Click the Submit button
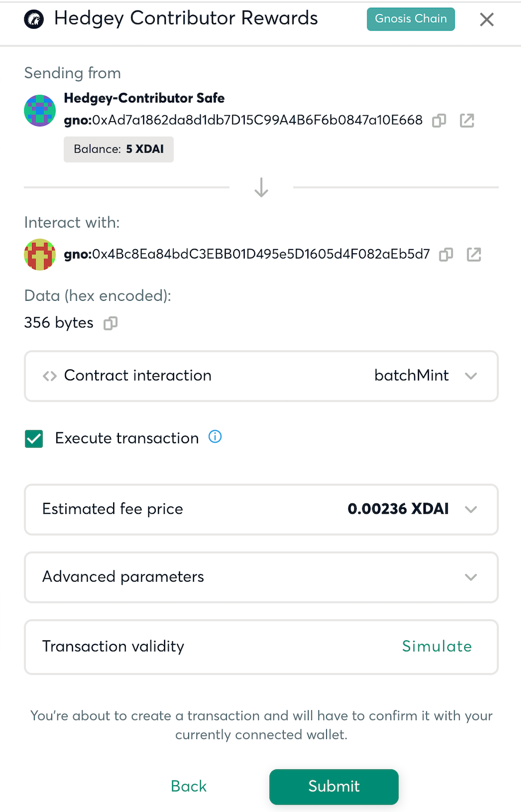 point(334,787)
